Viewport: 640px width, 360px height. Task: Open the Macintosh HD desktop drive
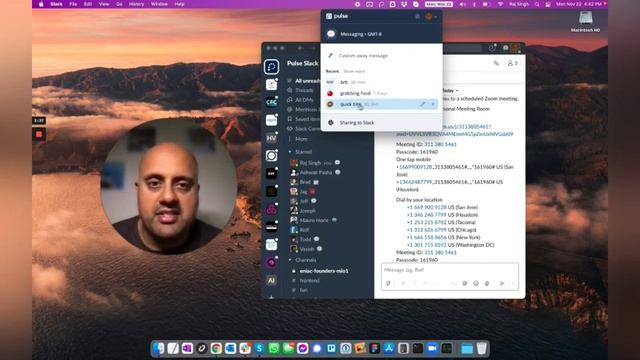pos(585,21)
